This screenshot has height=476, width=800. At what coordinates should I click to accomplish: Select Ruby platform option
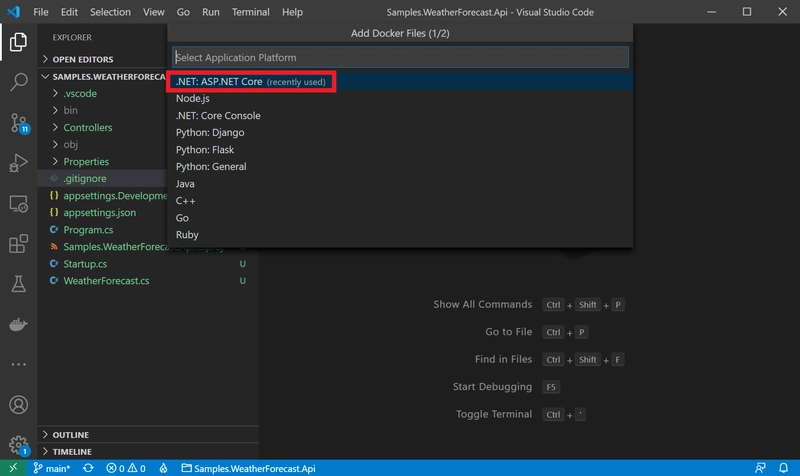tap(400, 235)
